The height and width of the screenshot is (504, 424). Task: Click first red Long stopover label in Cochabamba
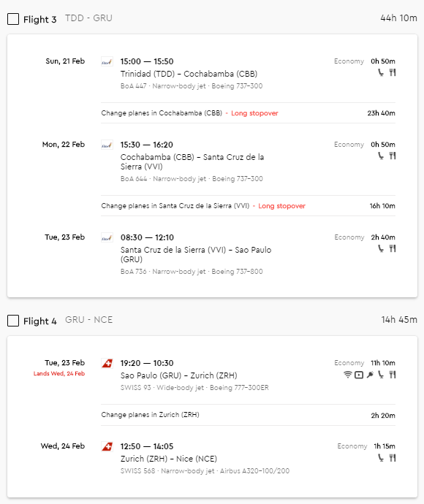click(254, 113)
